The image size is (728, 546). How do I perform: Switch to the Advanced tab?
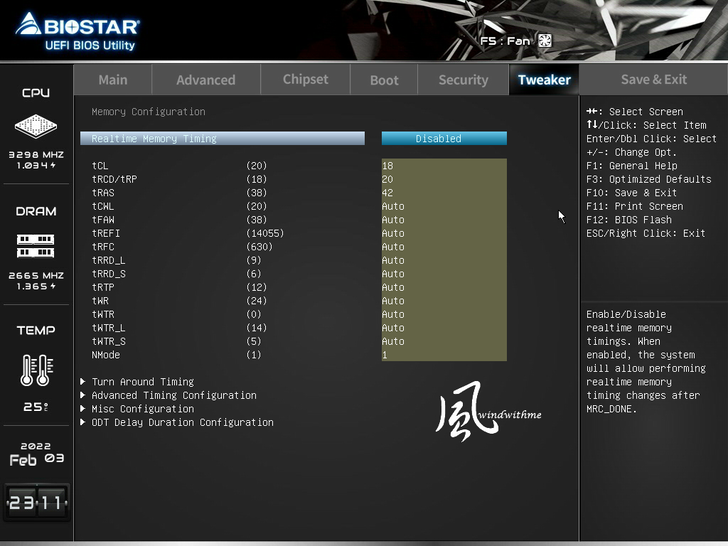[206, 80]
